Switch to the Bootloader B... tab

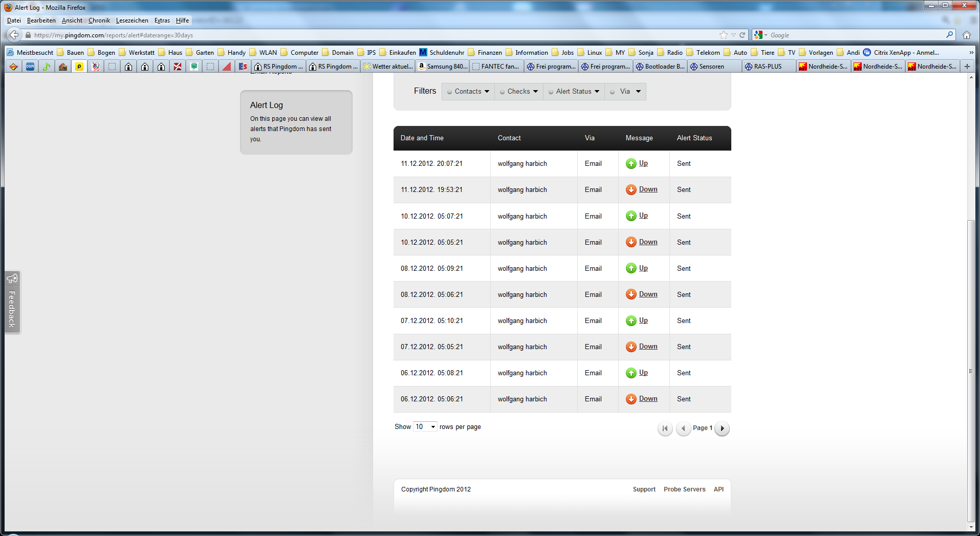point(660,67)
